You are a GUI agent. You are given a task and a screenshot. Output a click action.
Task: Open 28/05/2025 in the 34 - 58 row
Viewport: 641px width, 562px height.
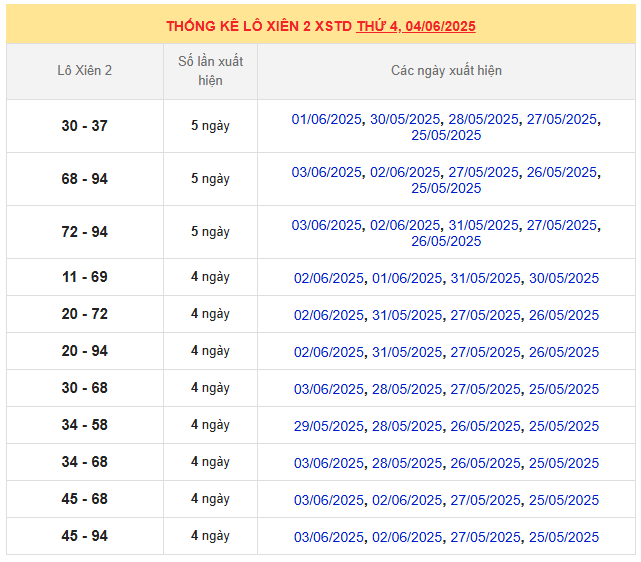click(407, 426)
